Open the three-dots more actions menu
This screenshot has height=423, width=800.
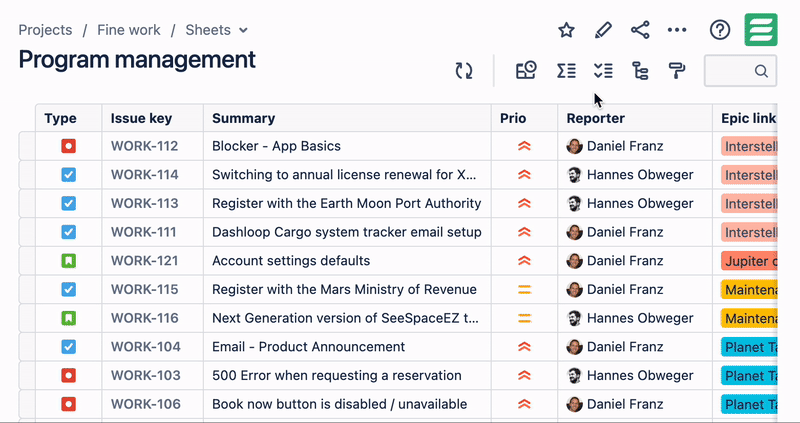pyautogui.click(x=677, y=30)
